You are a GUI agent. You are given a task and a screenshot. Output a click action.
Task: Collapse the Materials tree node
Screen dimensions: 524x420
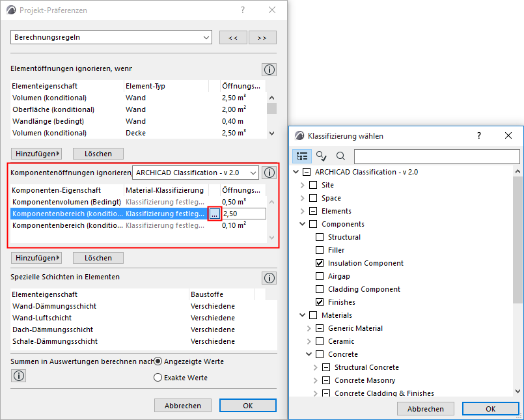(303, 315)
